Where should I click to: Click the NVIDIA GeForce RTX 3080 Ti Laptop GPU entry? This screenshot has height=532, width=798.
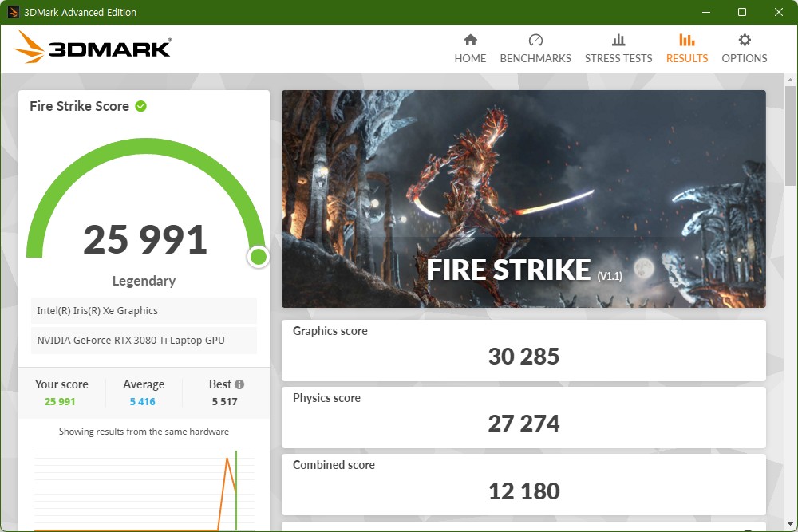point(144,341)
